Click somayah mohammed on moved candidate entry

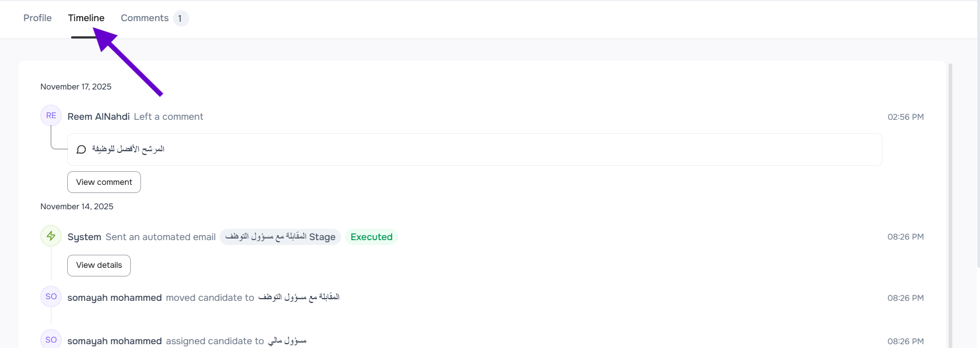pyautogui.click(x=114, y=298)
